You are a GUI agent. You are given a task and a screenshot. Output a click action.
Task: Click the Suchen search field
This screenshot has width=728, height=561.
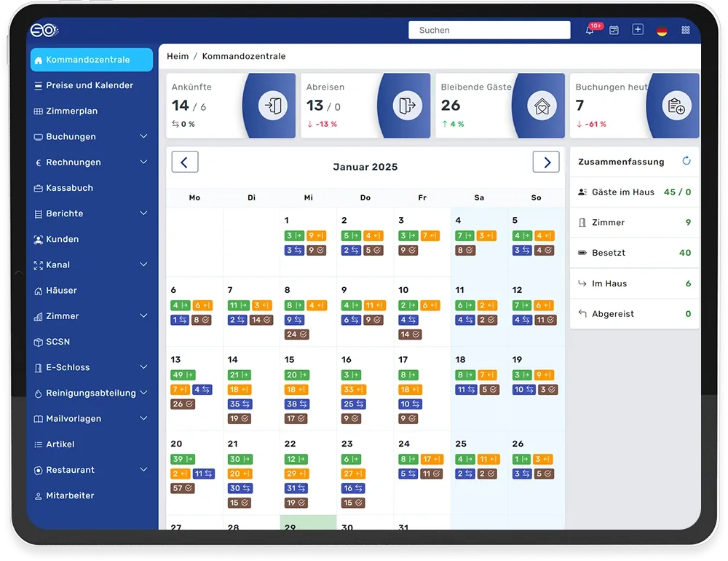coord(489,30)
